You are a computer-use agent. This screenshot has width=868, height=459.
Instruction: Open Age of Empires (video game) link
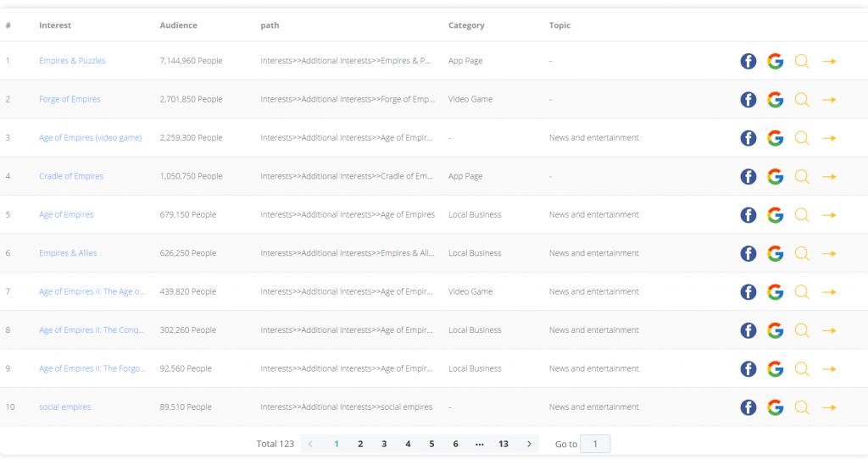pyautogui.click(x=90, y=137)
